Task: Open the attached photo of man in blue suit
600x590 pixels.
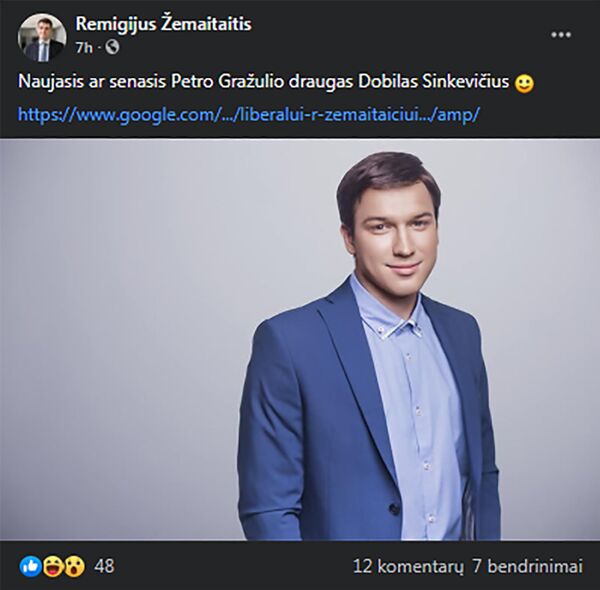Action: coord(300,340)
